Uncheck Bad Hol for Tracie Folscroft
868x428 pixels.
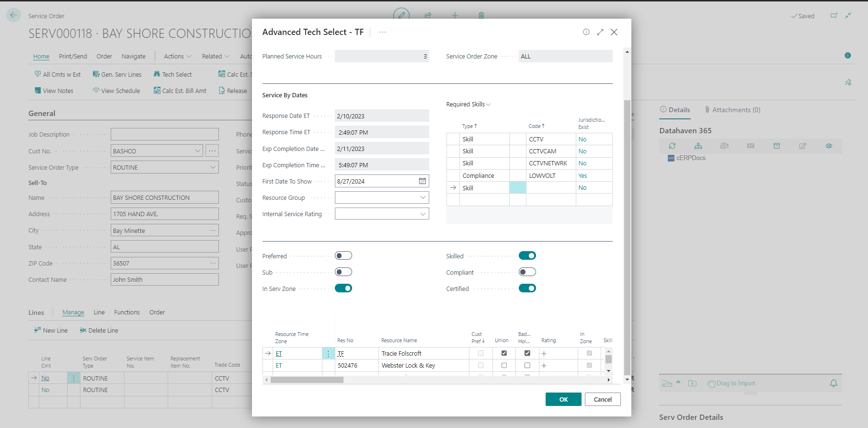click(527, 353)
